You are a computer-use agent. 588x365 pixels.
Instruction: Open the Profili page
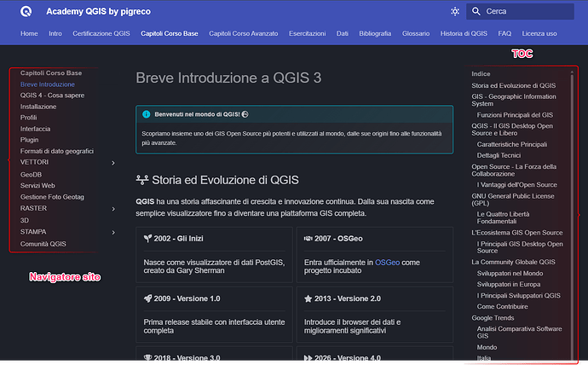pos(28,118)
